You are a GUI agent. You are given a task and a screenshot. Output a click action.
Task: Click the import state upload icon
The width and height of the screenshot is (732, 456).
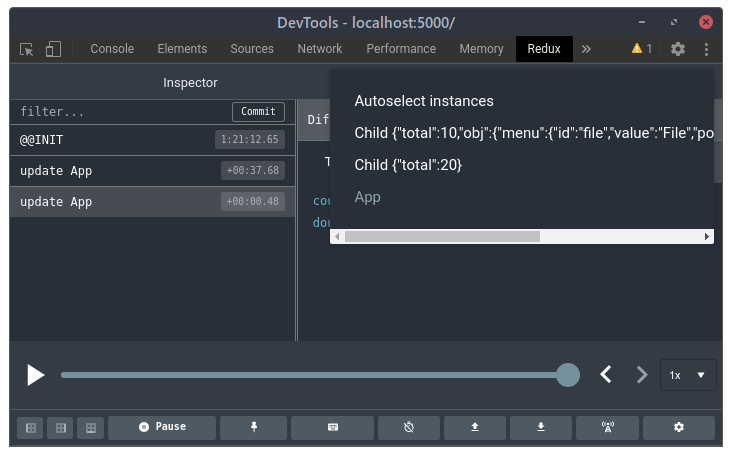pyautogui.click(x=475, y=428)
